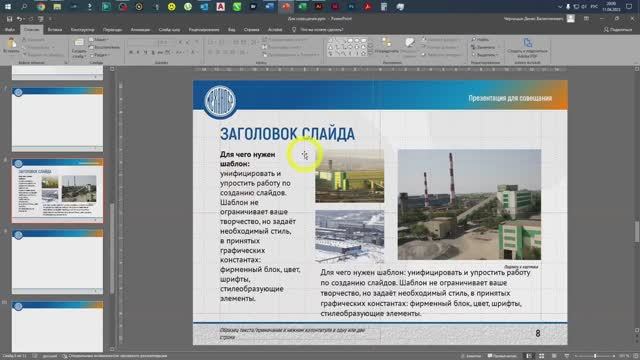Select slide thumbnail 7 in the panel
Screen dimensions: 640x360
57,119
